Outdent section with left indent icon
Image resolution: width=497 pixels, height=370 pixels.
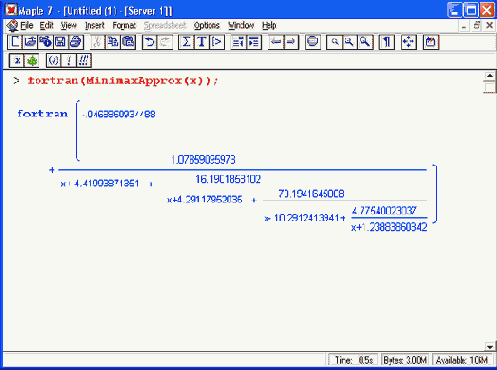pos(238,42)
